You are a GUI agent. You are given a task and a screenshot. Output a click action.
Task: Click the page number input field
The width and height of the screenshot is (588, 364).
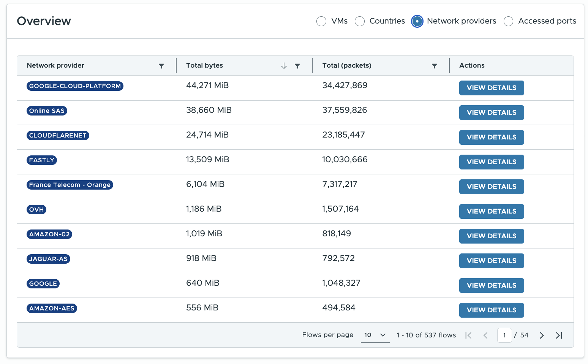[504, 335]
